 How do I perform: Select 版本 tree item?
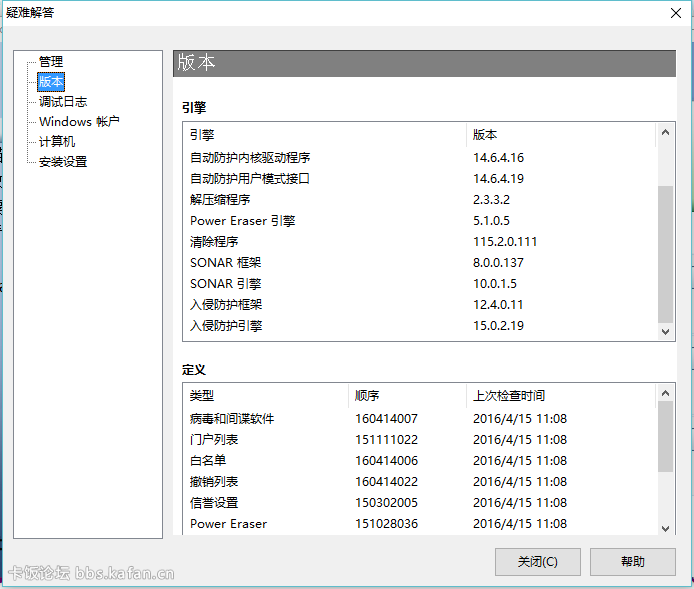[51, 82]
